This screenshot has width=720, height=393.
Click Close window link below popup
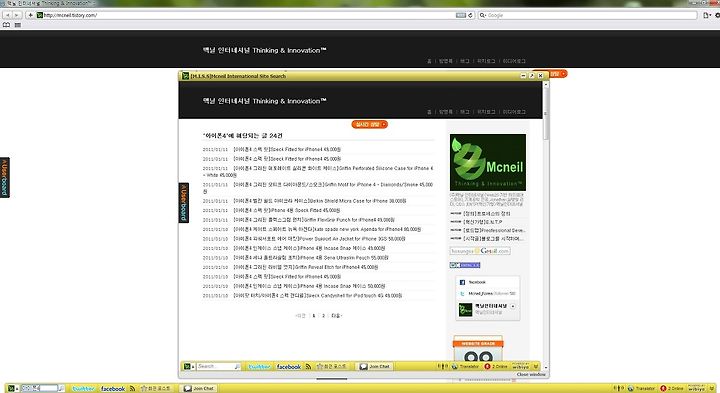tap(531, 375)
